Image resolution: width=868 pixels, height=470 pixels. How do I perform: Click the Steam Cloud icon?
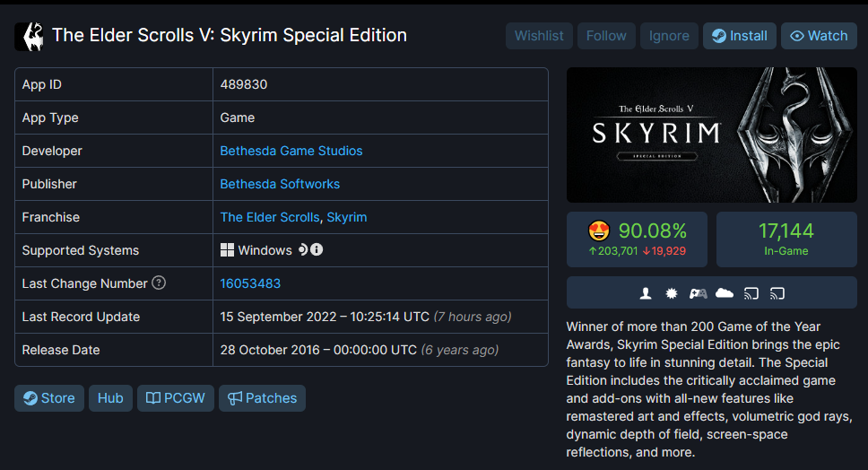click(725, 293)
